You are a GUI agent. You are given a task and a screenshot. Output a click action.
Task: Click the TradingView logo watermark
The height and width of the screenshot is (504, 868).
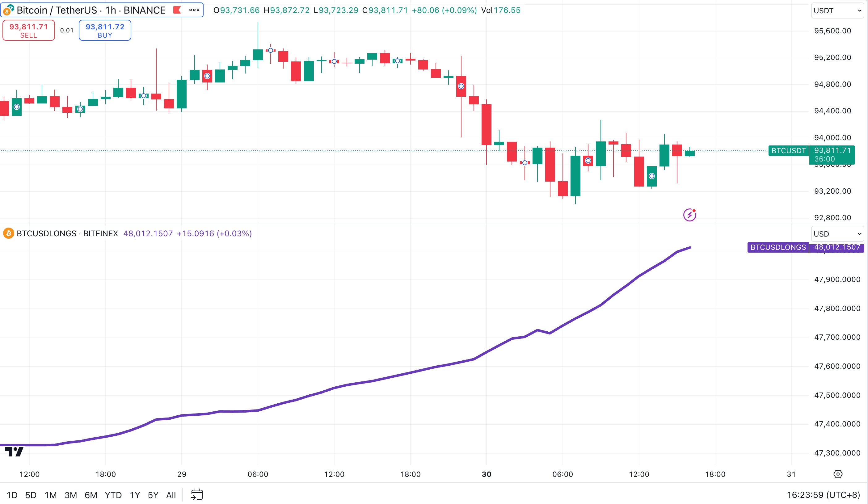click(x=14, y=451)
